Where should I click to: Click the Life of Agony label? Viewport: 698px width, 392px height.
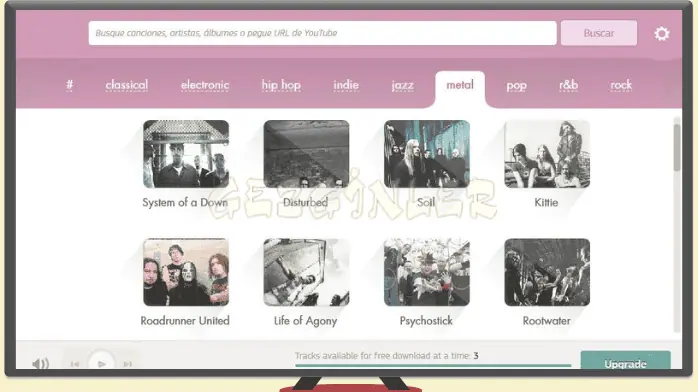(305, 321)
